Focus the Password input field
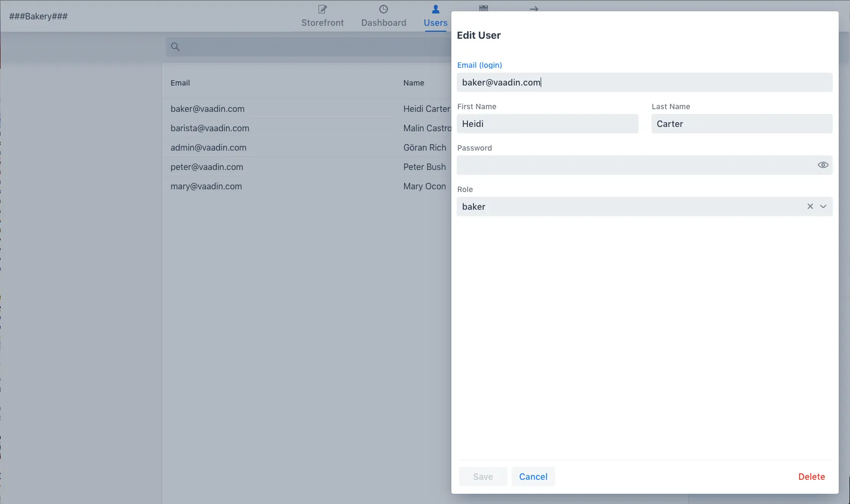The height and width of the screenshot is (504, 850). coord(635,165)
